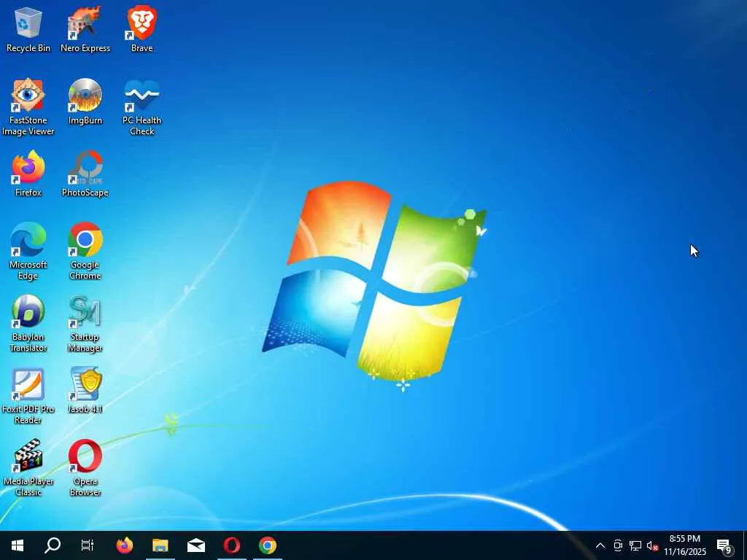
Task: Open the muted volume tray icon
Action: pyautogui.click(x=652, y=545)
